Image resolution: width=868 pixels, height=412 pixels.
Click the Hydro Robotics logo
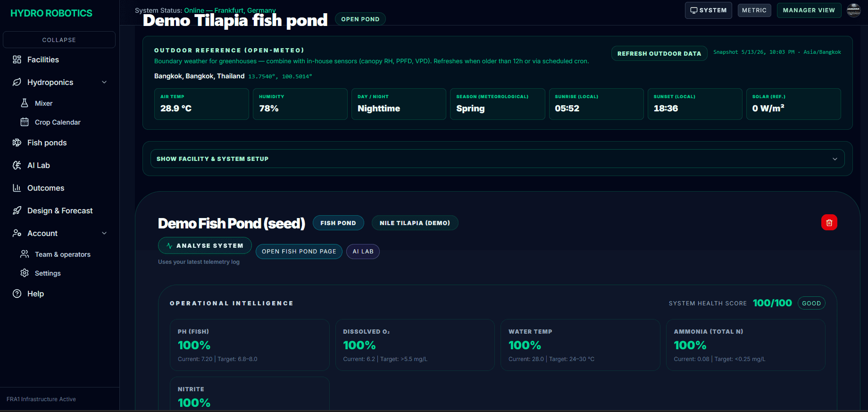51,13
